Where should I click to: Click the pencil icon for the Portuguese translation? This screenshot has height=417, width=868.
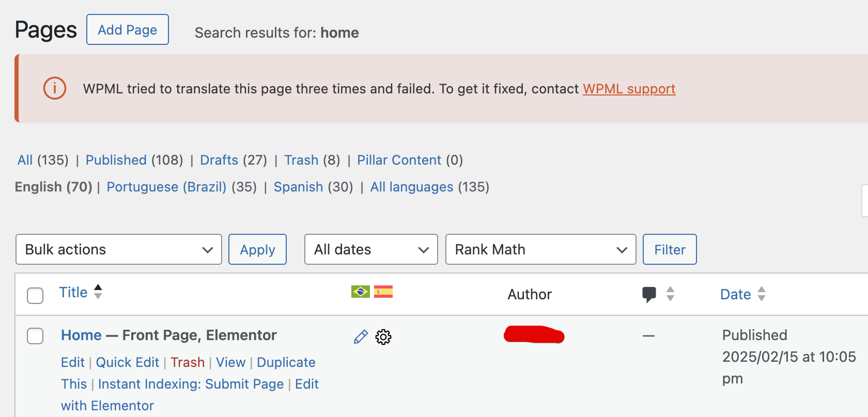tap(361, 337)
